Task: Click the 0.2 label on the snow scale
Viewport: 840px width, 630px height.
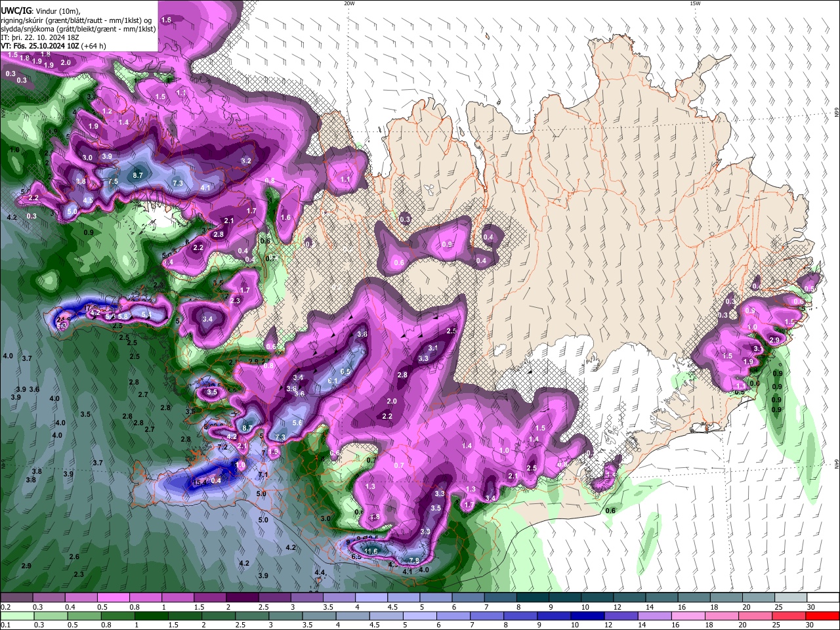Action: pyautogui.click(x=5, y=607)
